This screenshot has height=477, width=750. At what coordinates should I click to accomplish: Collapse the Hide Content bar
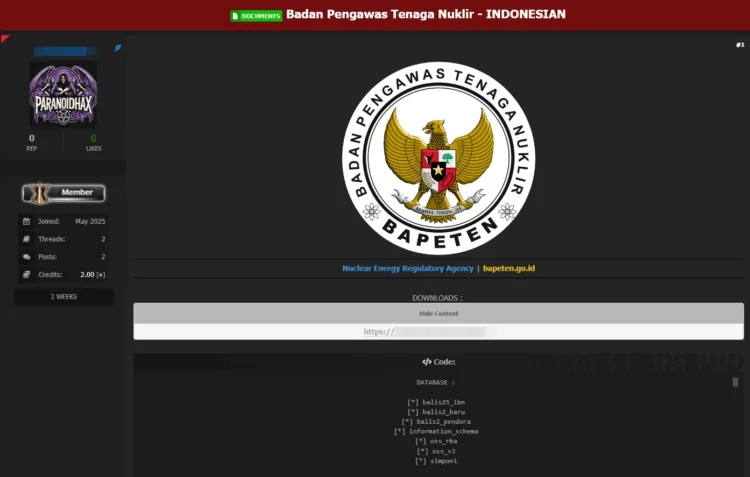pyautogui.click(x=439, y=313)
